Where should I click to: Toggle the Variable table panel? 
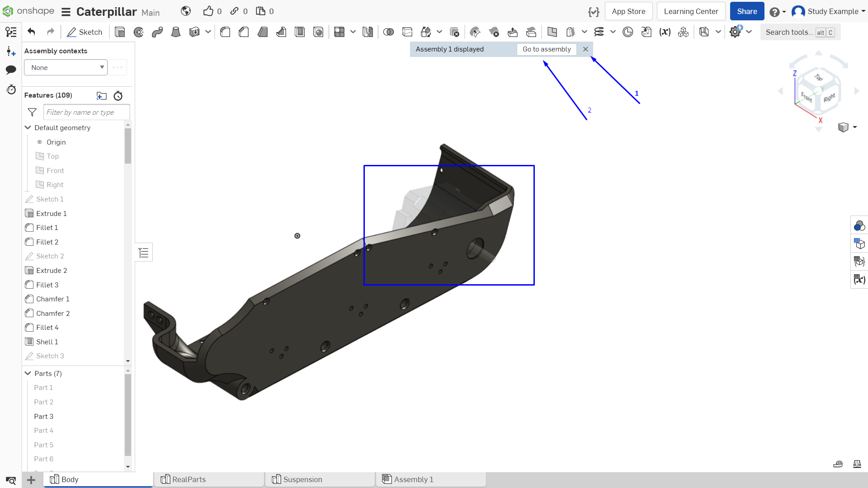[859, 279]
